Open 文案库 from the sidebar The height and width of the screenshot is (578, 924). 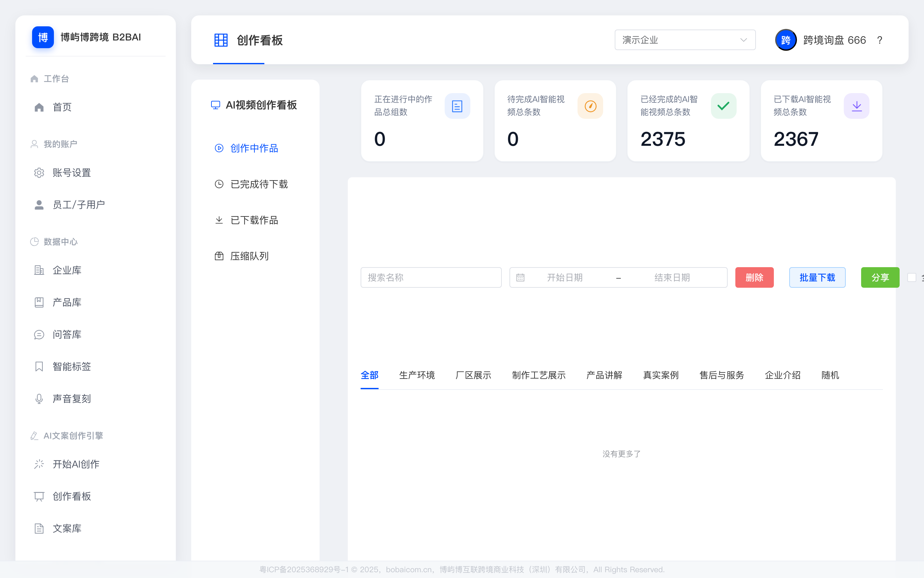click(96, 528)
